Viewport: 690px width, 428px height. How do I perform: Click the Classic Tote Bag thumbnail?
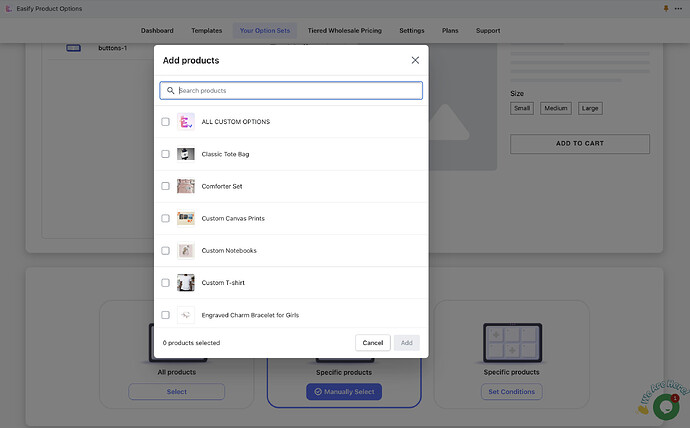[186, 154]
